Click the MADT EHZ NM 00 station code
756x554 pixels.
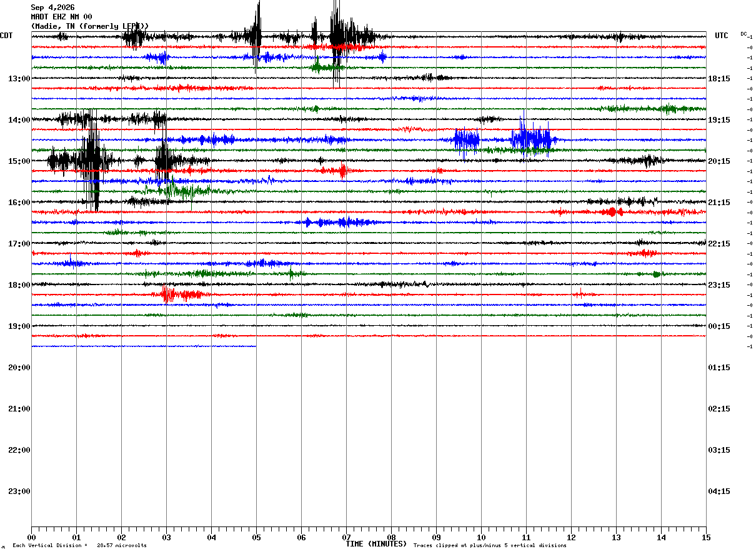(x=61, y=17)
